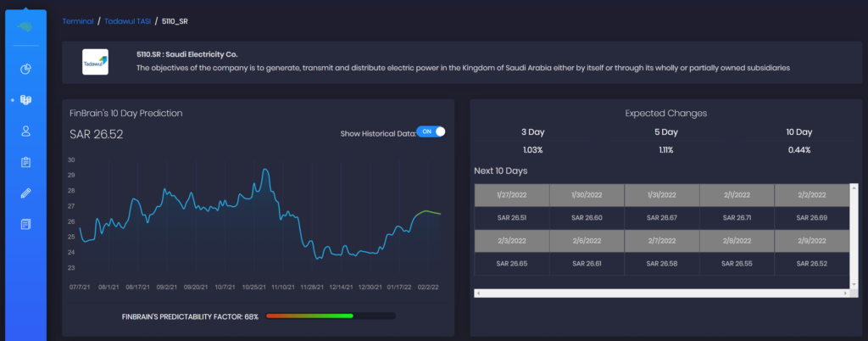Open the user profile sidebar icon
868x341 pixels.
pyautogui.click(x=25, y=131)
